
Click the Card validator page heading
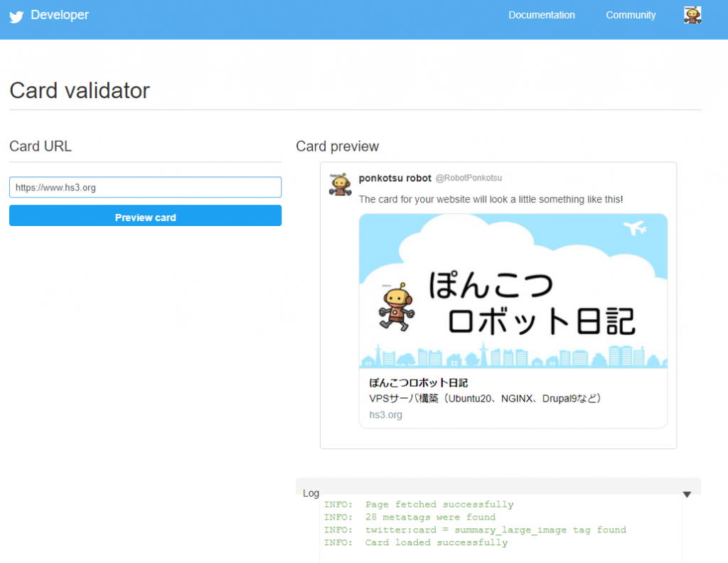[80, 90]
